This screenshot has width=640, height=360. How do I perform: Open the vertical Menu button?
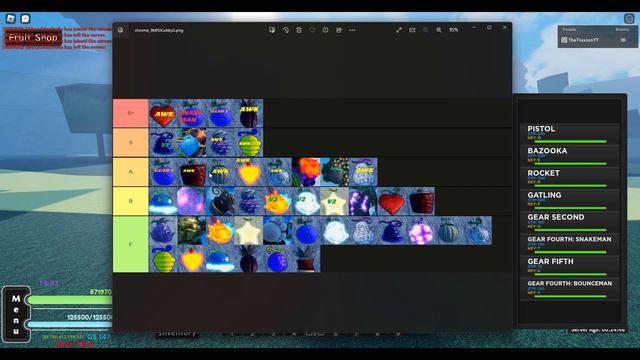[16, 314]
